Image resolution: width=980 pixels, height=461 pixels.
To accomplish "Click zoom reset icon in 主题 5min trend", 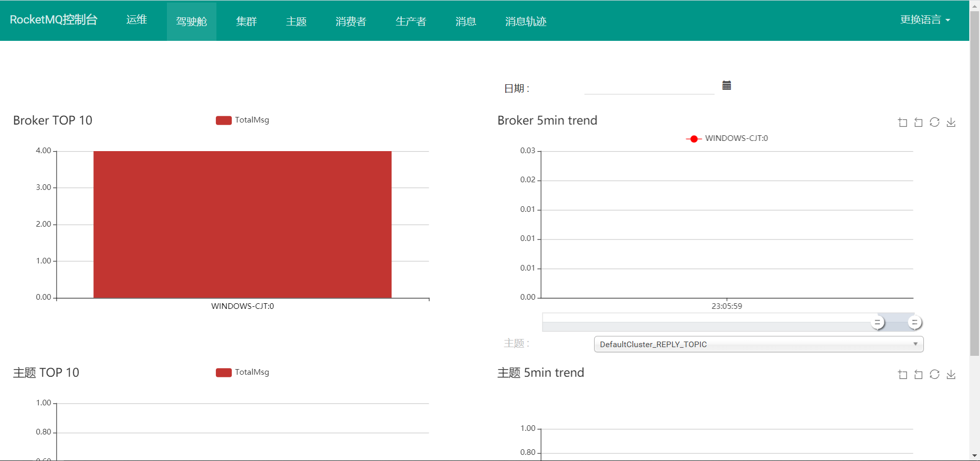I will pyautogui.click(x=918, y=375).
